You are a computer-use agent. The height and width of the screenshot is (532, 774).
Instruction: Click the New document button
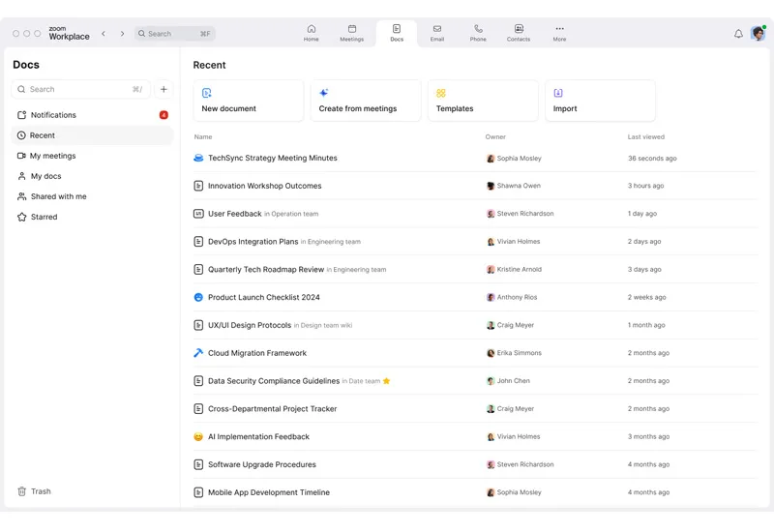(249, 101)
